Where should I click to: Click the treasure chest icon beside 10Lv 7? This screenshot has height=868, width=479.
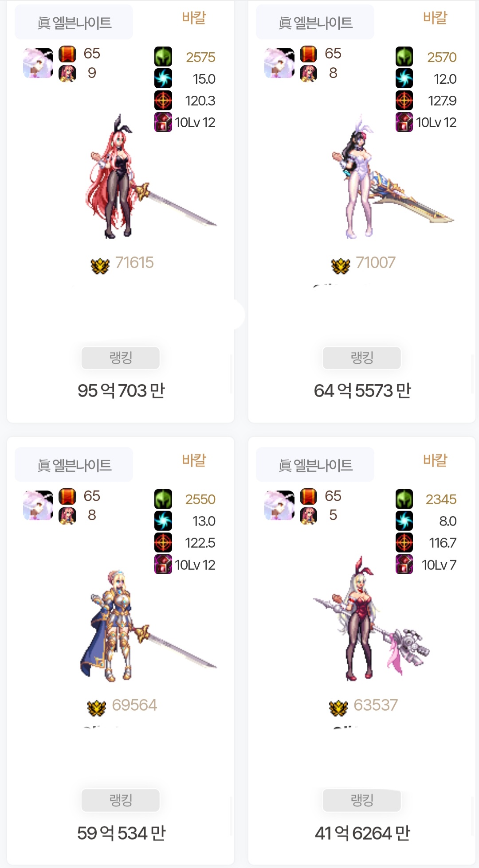(x=404, y=564)
